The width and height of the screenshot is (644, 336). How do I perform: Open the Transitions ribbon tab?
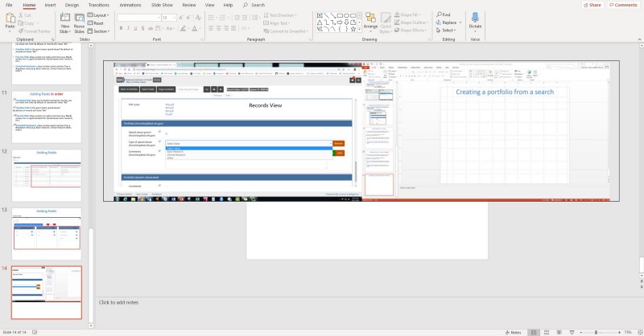(98, 5)
